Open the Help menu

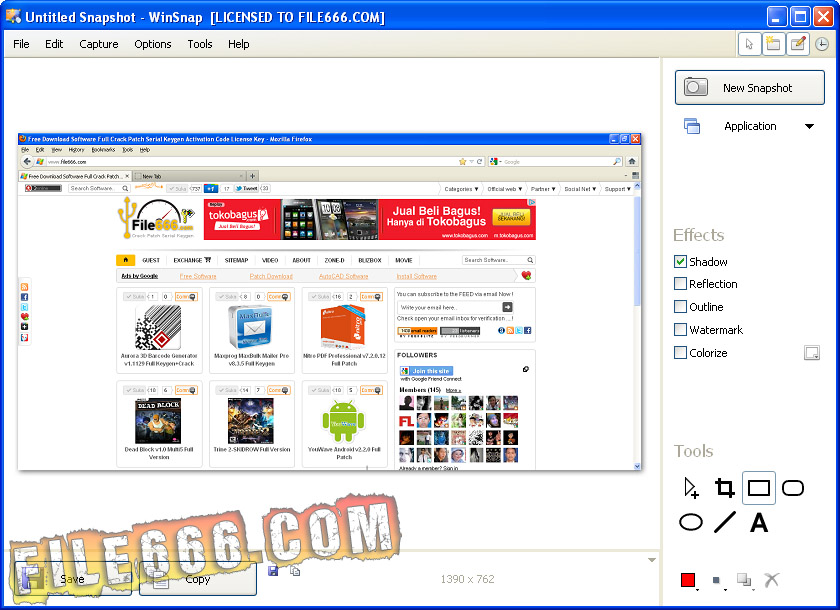point(238,44)
